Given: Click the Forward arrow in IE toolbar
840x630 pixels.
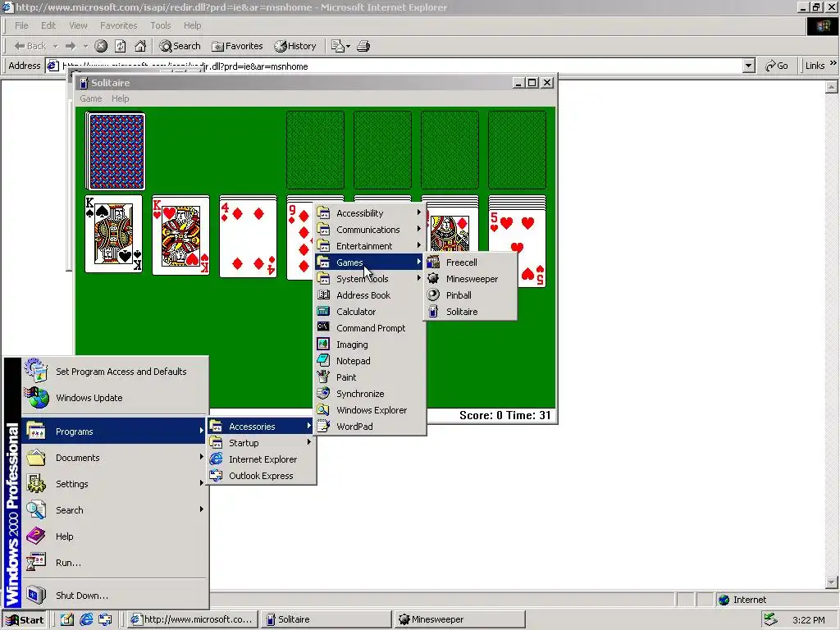Looking at the screenshot, I should pos(71,46).
